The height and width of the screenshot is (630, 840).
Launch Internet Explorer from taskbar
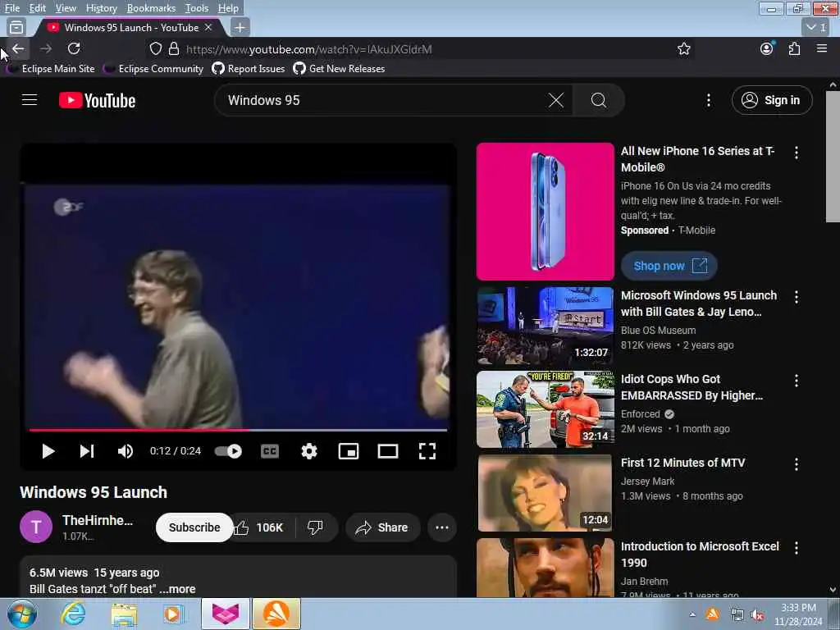pyautogui.click(x=73, y=614)
